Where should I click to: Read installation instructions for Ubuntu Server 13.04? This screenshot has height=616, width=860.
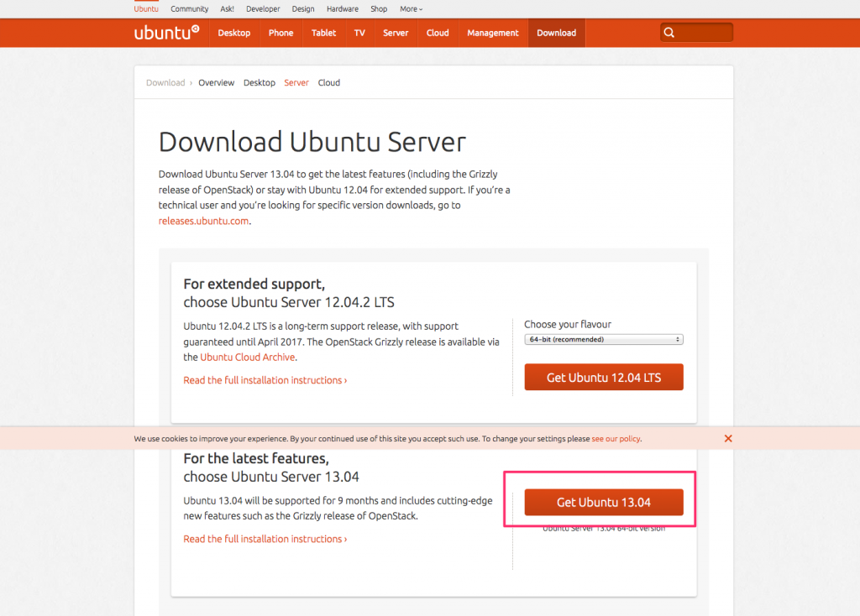click(x=265, y=540)
